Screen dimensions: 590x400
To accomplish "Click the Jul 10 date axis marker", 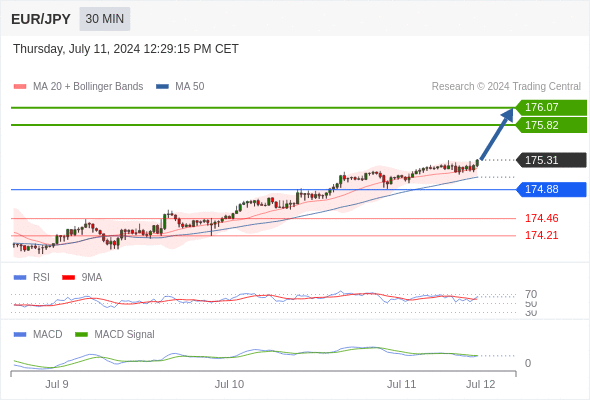I will [x=229, y=384].
